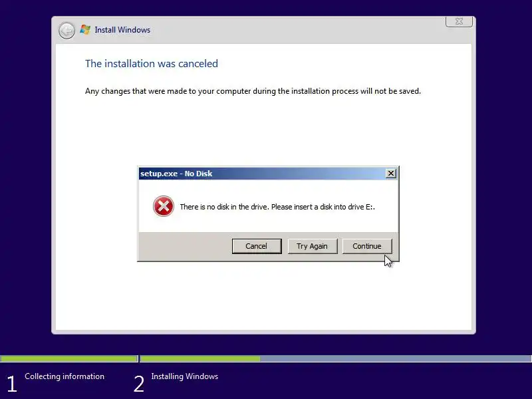The height and width of the screenshot is (399, 532).
Task: Close the setup.exe - No Disk dialog
Action: (x=391, y=174)
